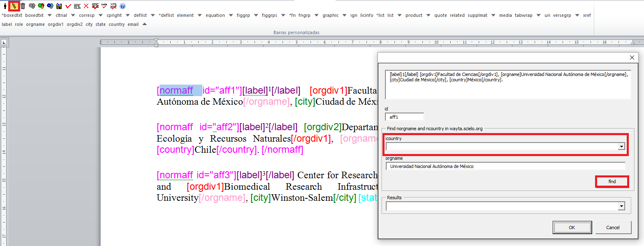
Task: Select the orgname tag in toolbar
Action: (x=35, y=24)
